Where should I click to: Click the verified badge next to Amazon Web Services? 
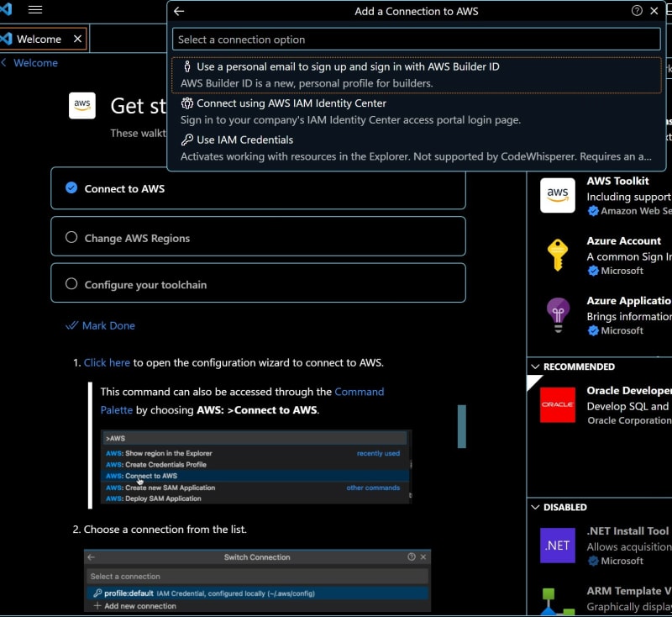click(x=593, y=211)
